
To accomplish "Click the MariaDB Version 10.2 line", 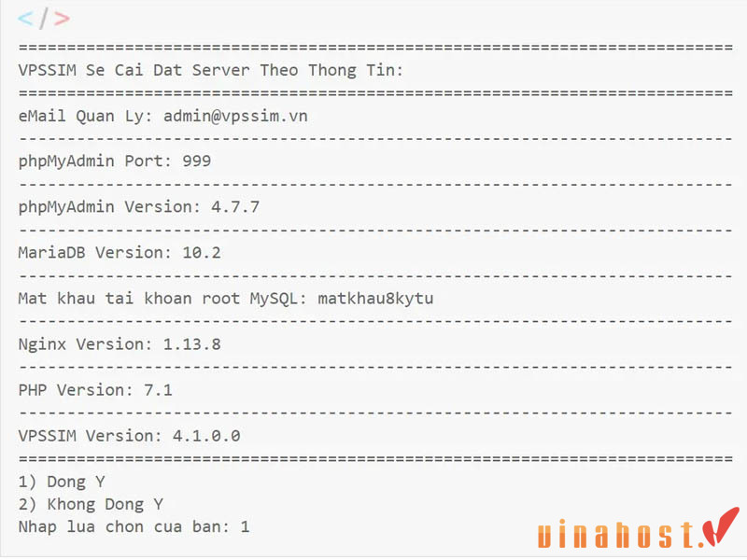I will pyautogui.click(x=120, y=252).
